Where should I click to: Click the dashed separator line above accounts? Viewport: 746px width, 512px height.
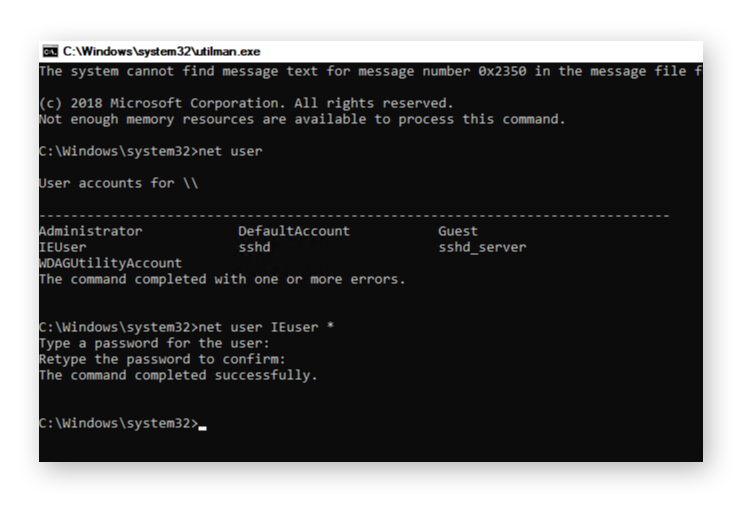click(353, 215)
